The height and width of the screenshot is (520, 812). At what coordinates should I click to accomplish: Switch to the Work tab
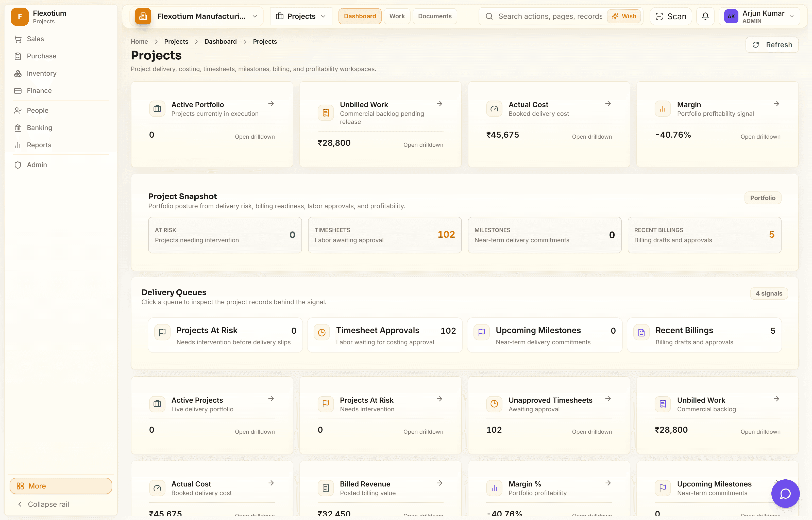click(397, 16)
